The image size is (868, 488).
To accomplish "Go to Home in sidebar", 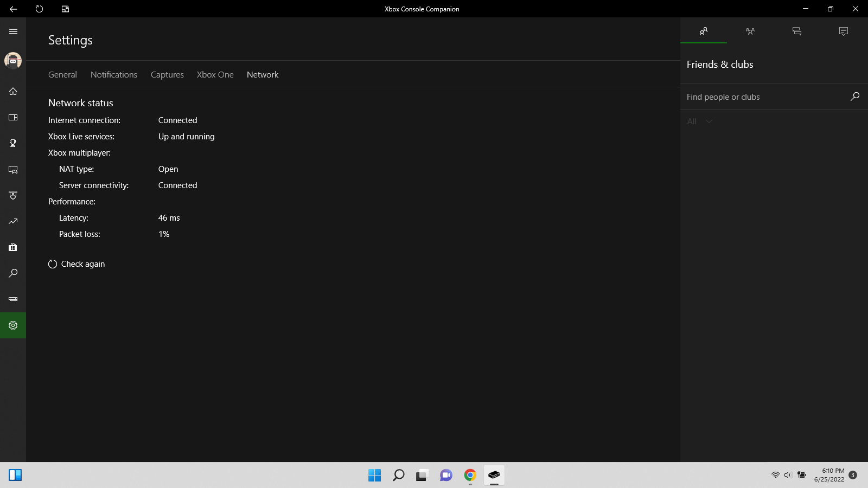I will [x=13, y=91].
